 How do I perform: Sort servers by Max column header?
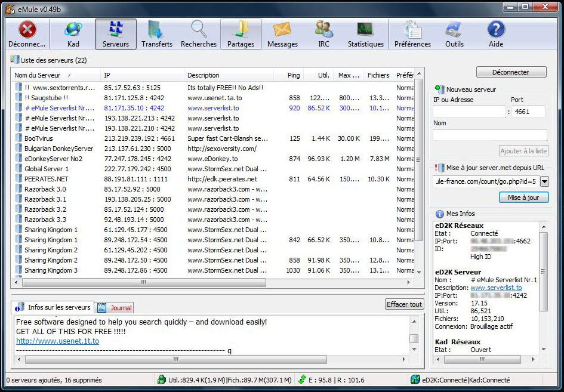tap(349, 75)
